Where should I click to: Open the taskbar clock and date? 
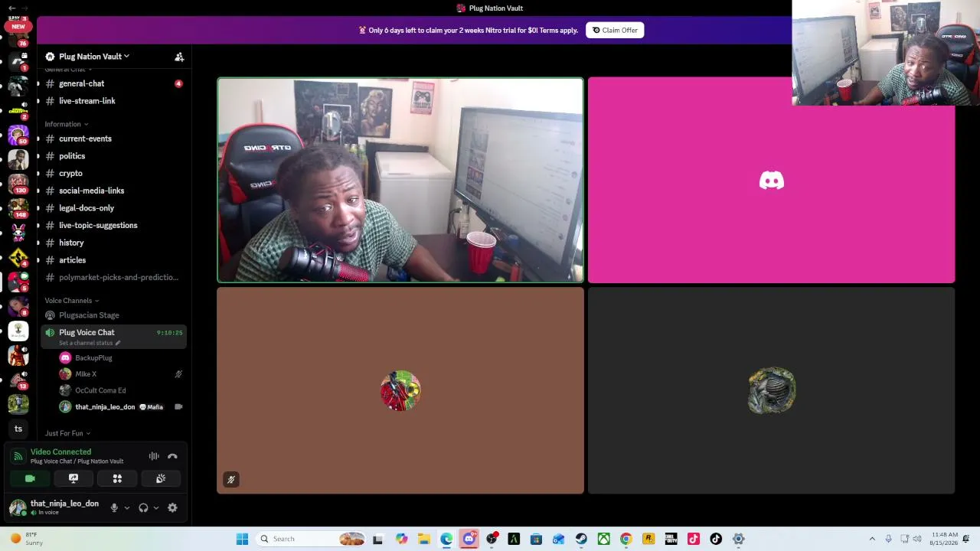click(x=945, y=539)
